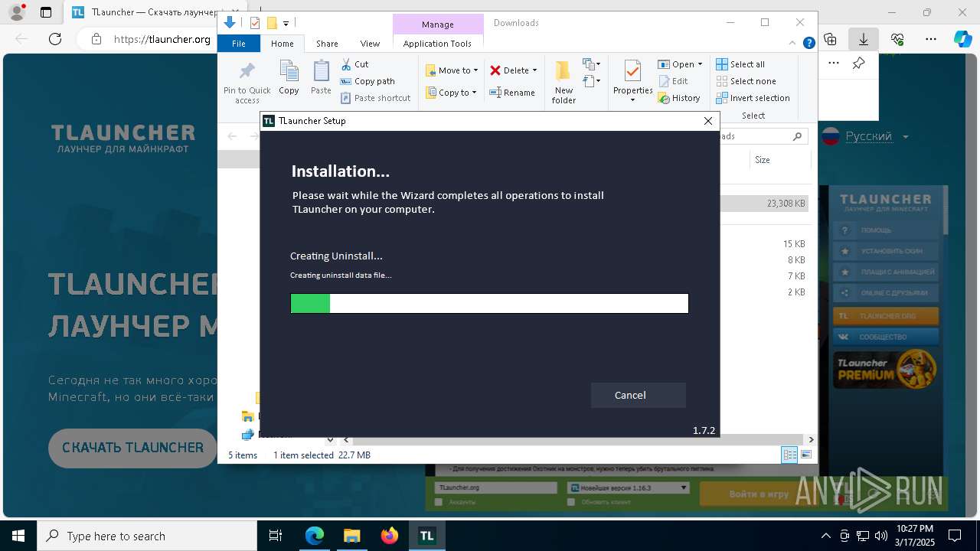The width and height of the screenshot is (980, 551).
Task: Open the New item dropdown icon
Action: coord(592,64)
